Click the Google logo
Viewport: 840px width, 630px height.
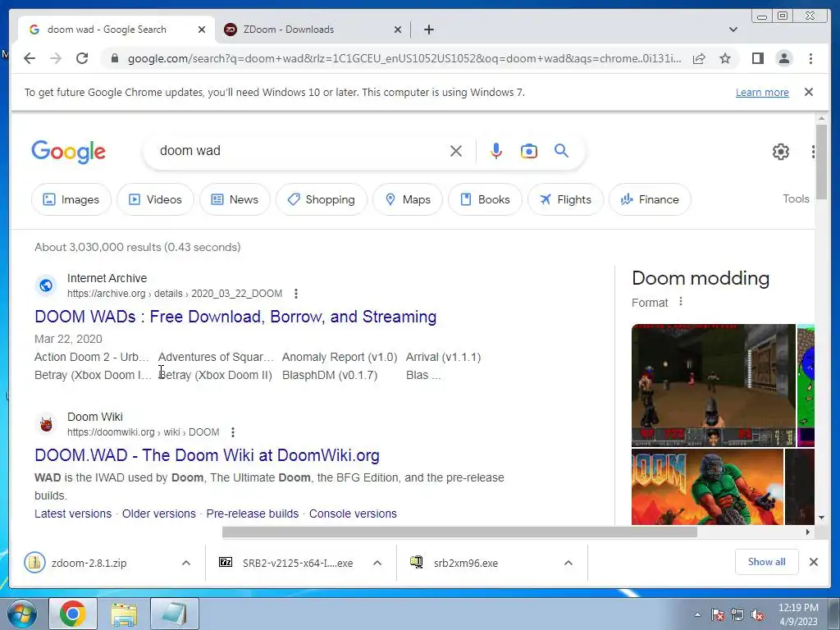[69, 152]
